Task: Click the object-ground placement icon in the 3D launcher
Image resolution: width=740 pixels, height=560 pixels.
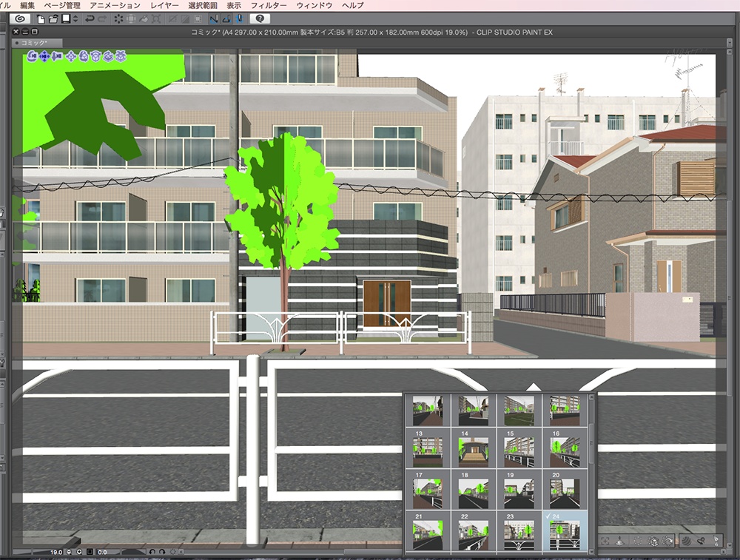Action: click(x=619, y=541)
